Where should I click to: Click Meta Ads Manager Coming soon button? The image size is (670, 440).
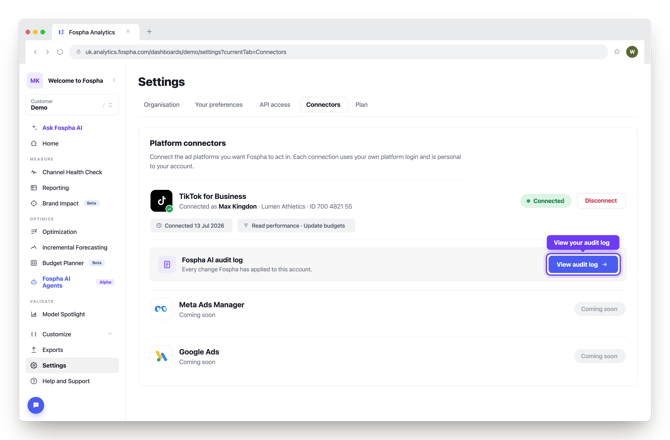[599, 309]
